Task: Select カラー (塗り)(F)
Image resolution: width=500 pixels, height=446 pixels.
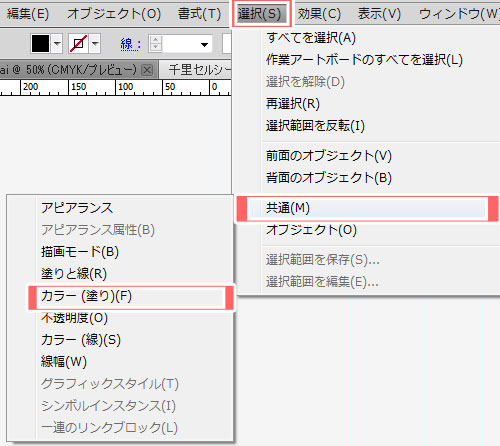Action: pos(131,297)
